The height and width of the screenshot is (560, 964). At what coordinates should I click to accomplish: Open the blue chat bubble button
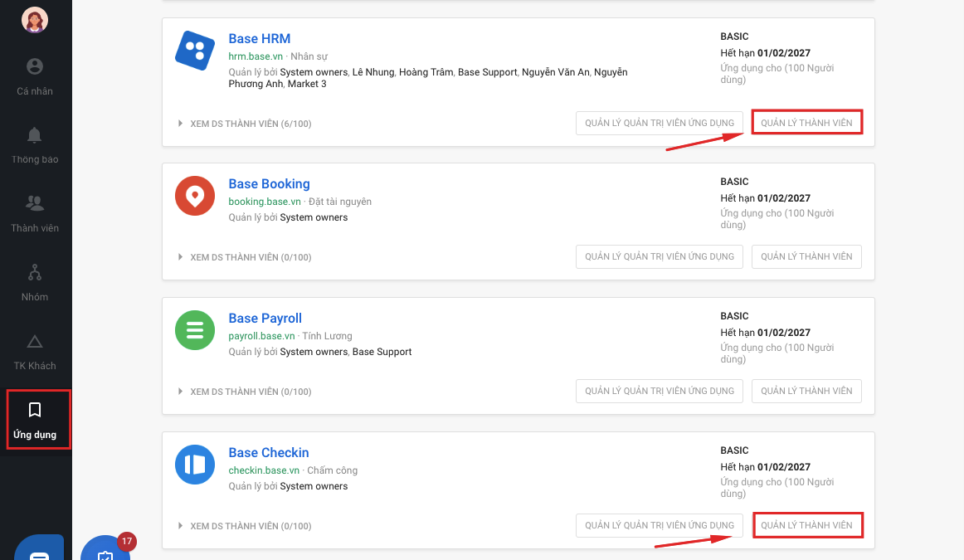coord(39,548)
